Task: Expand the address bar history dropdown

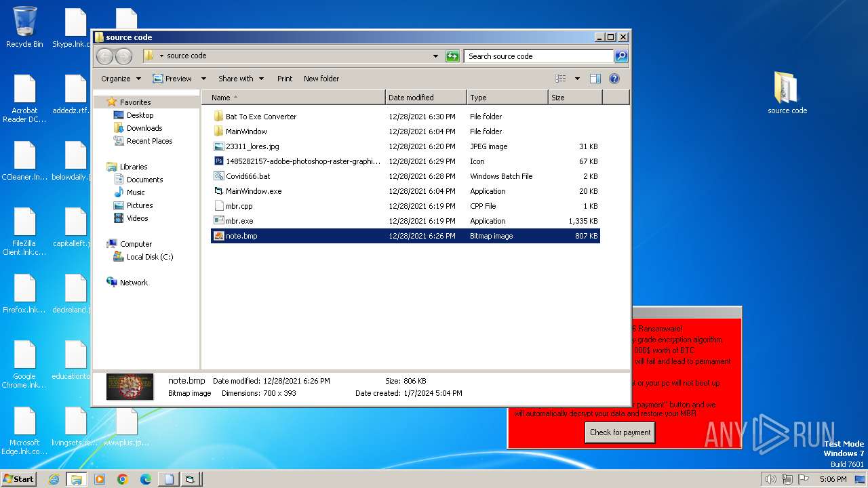Action: pyautogui.click(x=435, y=56)
